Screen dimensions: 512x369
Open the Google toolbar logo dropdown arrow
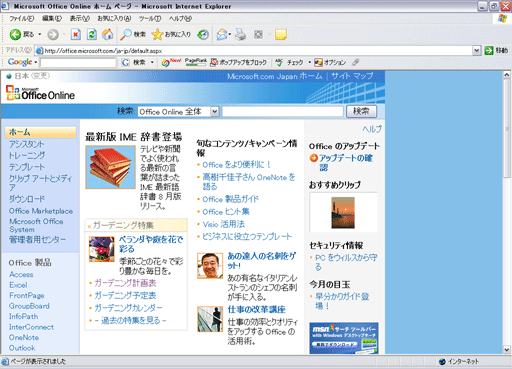coord(36,62)
